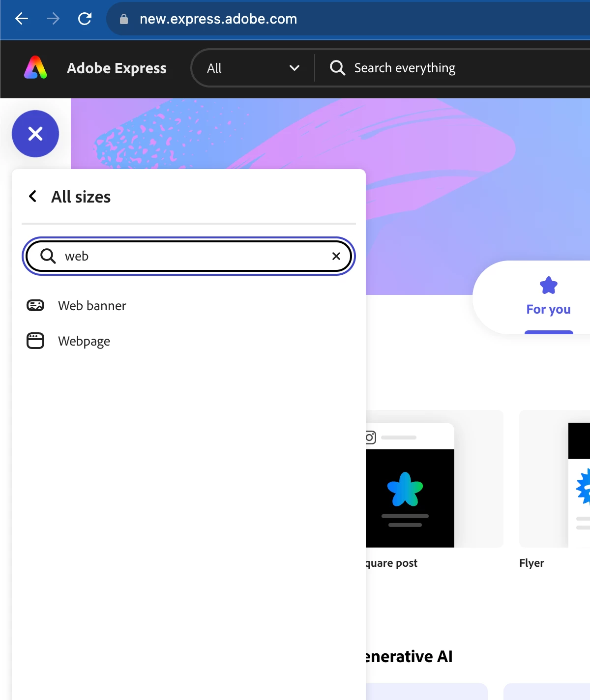The image size is (590, 700).
Task: Select the Web banner size option
Action: [189, 306]
